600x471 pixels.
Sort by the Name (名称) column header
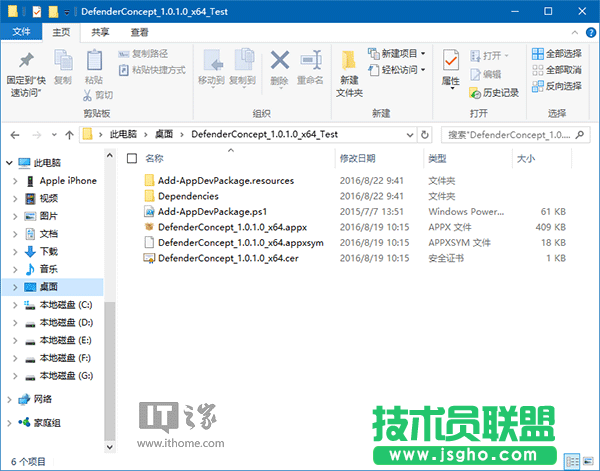pyautogui.click(x=154, y=158)
